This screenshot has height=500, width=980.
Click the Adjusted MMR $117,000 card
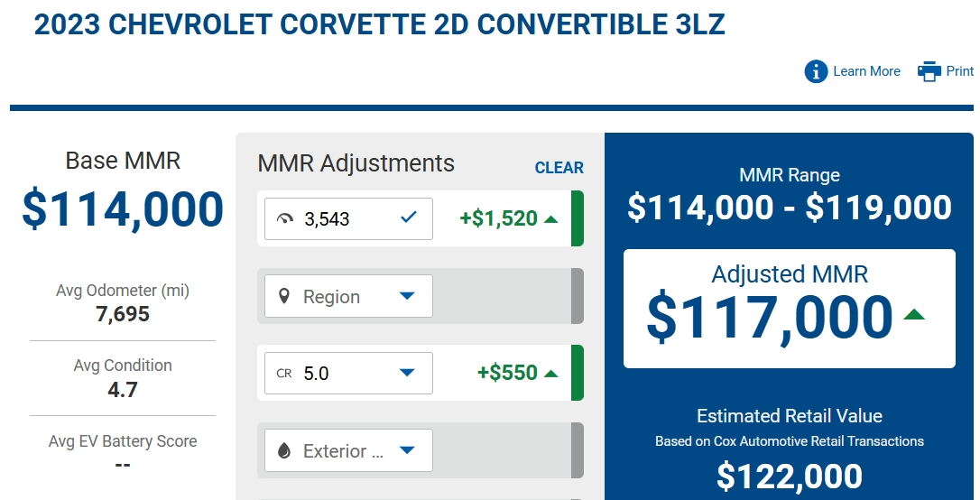point(790,309)
